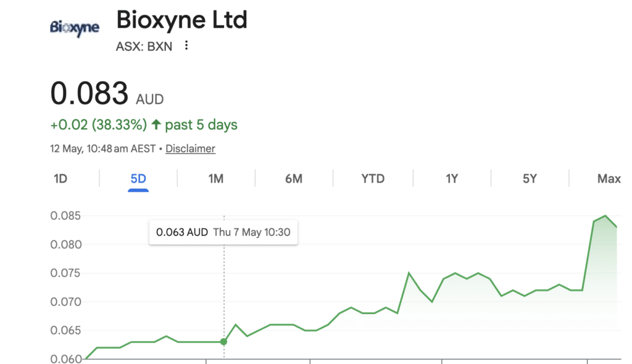Open the Max chart range
Viewport: 632px width, 364px height.
point(609,178)
